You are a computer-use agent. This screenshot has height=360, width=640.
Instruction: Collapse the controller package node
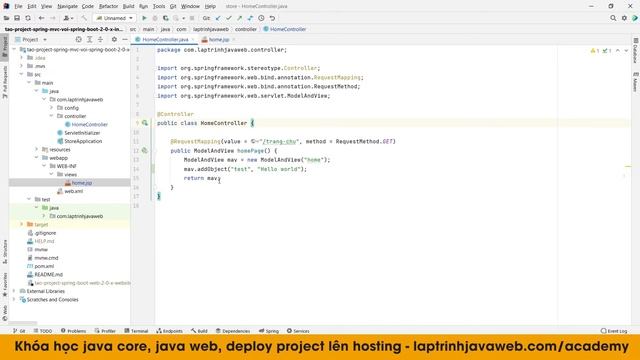pyautogui.click(x=51, y=116)
